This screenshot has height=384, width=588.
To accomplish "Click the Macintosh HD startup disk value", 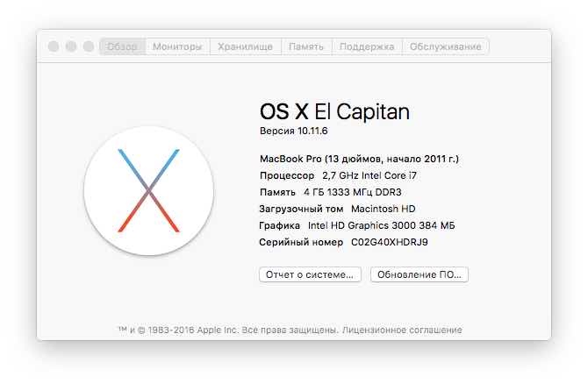I will point(384,209).
